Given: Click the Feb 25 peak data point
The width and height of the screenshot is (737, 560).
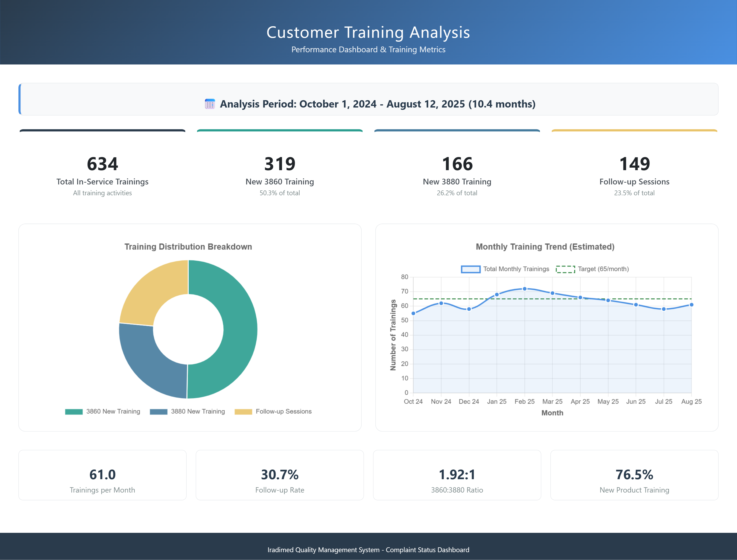Looking at the screenshot, I should pyautogui.click(x=524, y=289).
